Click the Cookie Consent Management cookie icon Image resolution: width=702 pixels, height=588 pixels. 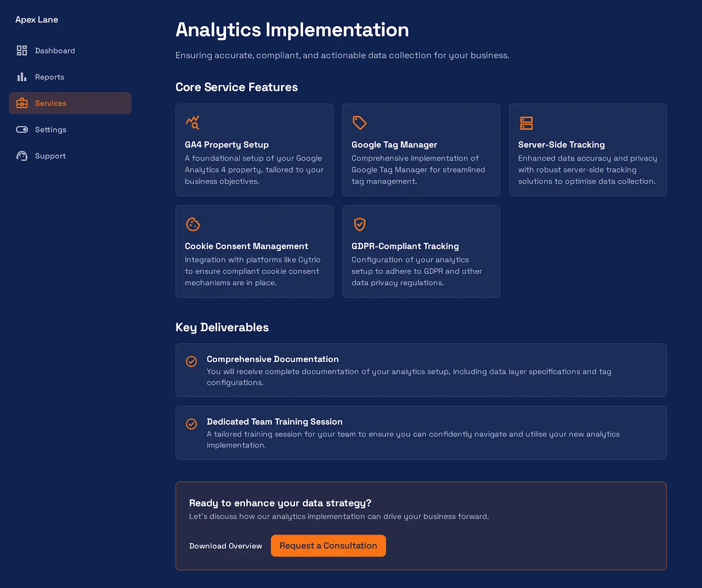click(193, 224)
